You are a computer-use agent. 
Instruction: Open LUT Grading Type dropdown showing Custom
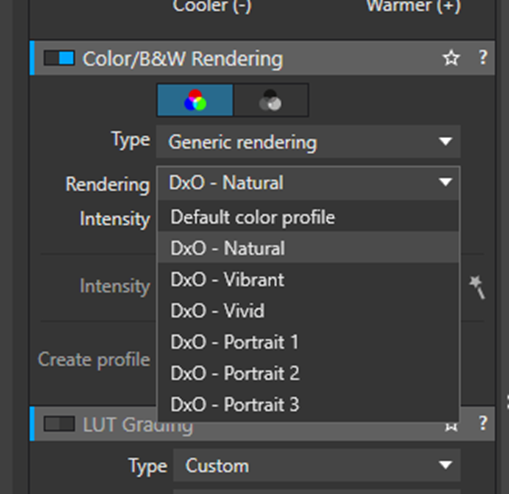pos(317,465)
